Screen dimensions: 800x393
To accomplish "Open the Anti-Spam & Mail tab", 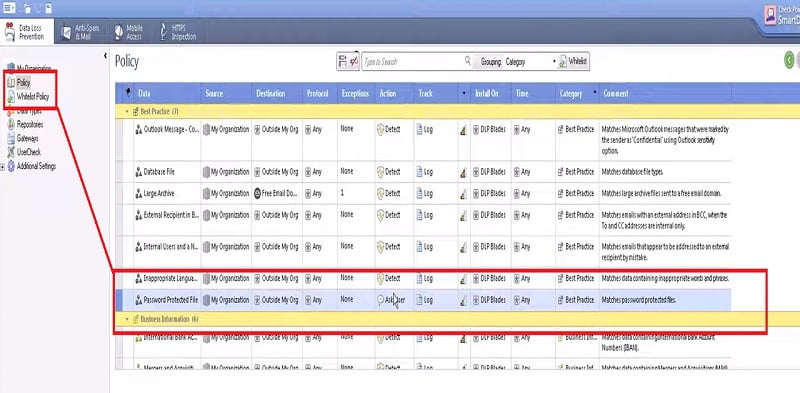I will pyautogui.click(x=81, y=32).
